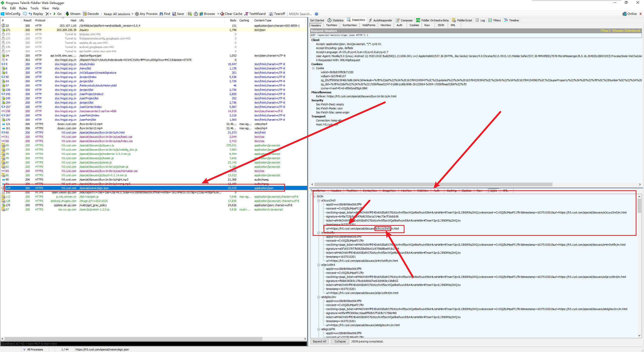Open the File menu
The height and width of the screenshot is (352, 644).
point(4,8)
